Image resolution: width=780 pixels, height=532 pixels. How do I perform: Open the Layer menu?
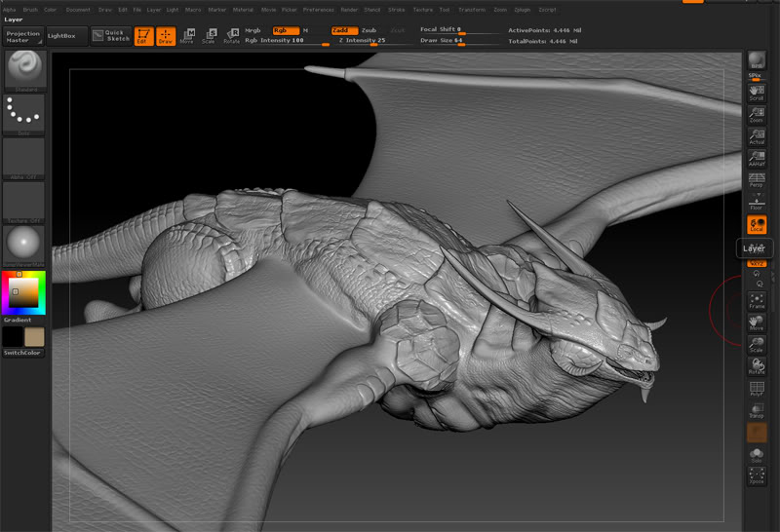click(154, 10)
